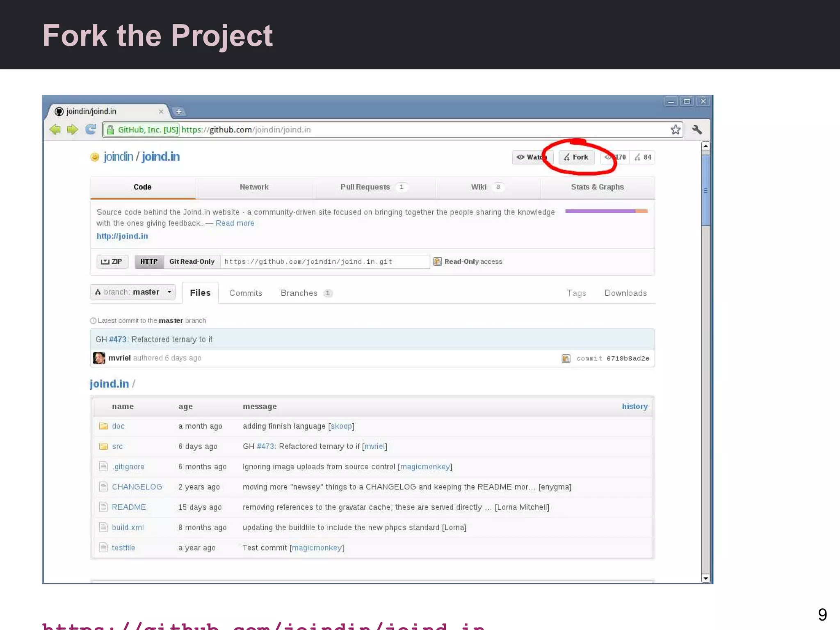Viewport: 840px width, 630px height.
Task: Click the vertical scrollbar thumb
Action: pos(705,190)
